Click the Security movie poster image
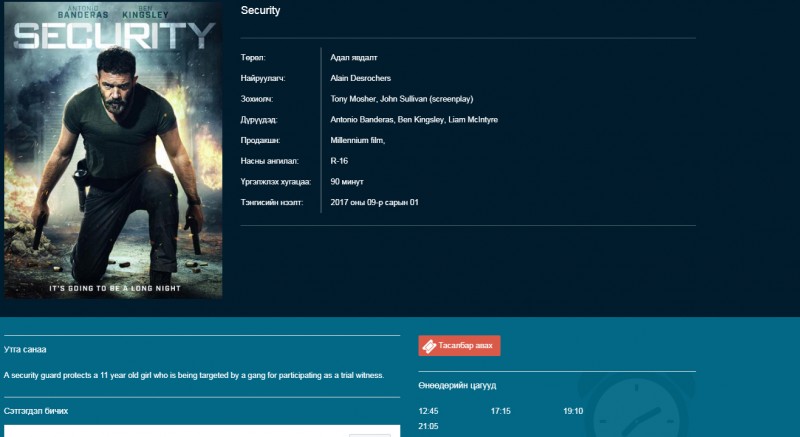Screen dimensions: 800x437 pos(113,150)
